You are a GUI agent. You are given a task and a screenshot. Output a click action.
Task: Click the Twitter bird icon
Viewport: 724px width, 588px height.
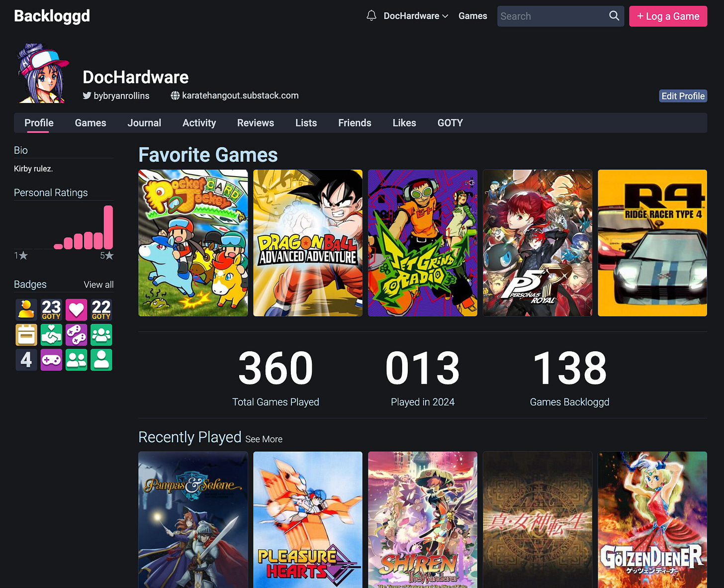tap(87, 96)
